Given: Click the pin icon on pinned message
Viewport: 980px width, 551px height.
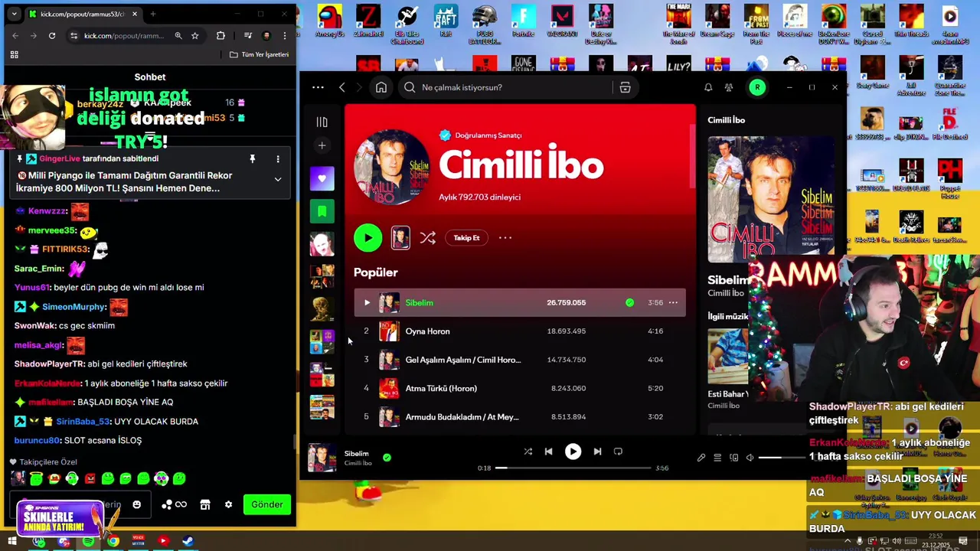Looking at the screenshot, I should [x=252, y=158].
